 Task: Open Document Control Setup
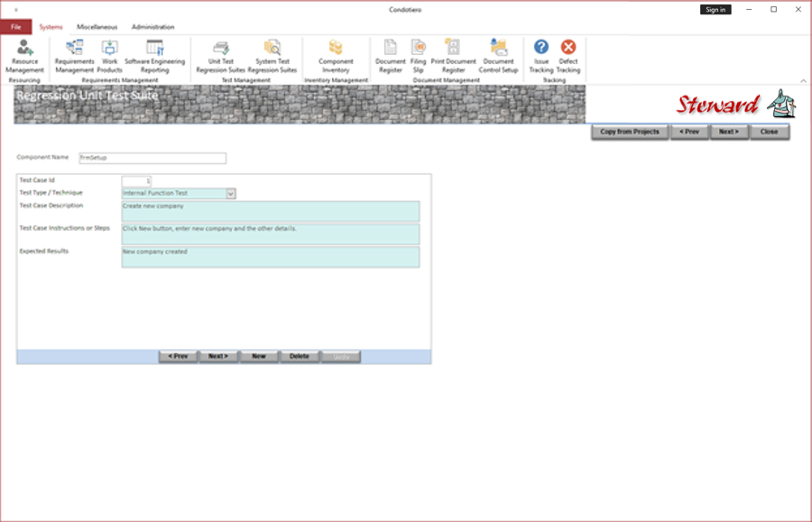(x=498, y=57)
